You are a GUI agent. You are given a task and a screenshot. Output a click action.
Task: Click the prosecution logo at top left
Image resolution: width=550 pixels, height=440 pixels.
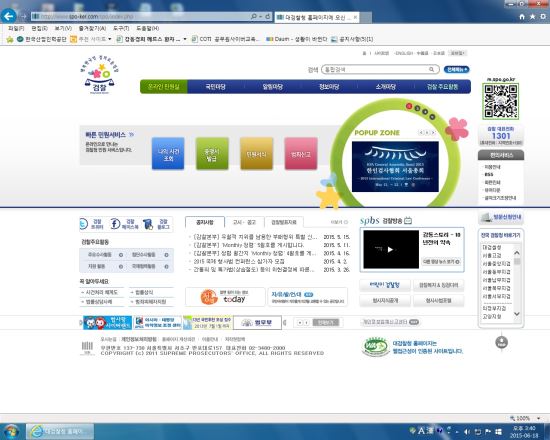pyautogui.click(x=100, y=75)
